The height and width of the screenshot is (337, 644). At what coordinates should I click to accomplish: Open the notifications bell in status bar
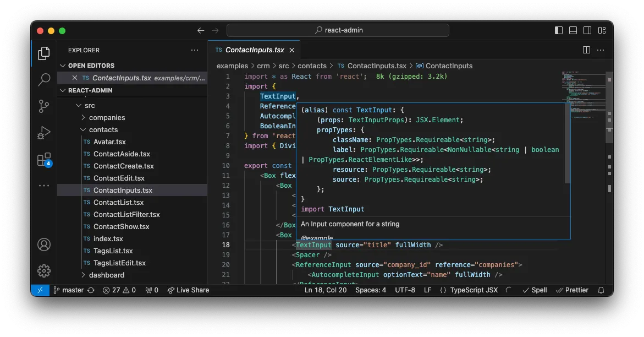(x=600, y=290)
